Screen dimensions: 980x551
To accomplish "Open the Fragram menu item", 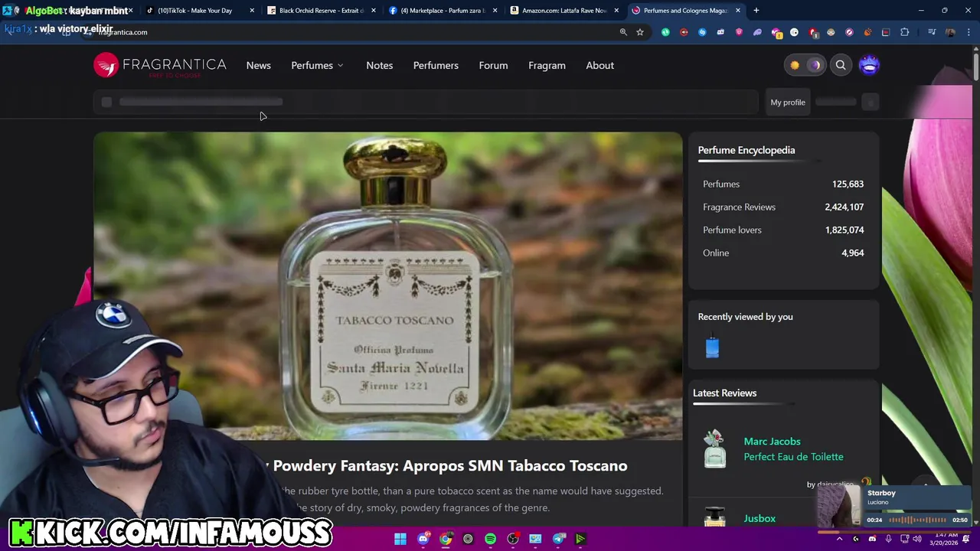I will coord(547,65).
